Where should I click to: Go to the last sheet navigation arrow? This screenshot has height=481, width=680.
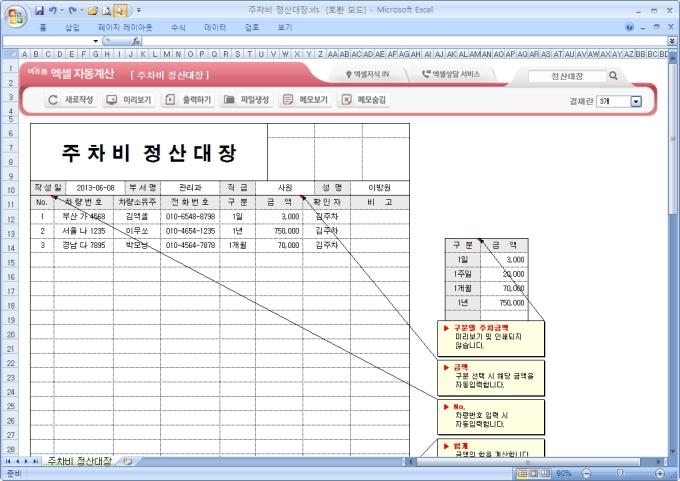pos(35,461)
